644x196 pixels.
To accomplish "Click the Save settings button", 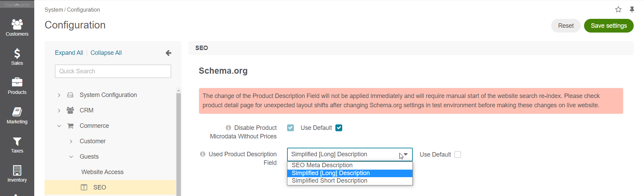I will [609, 26].
